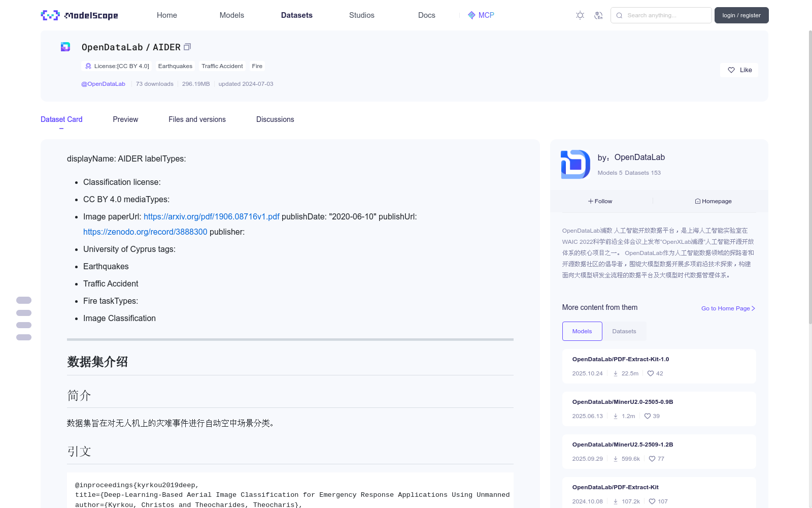
Task: Click the License CC BY 4.0 tag
Action: tap(117, 66)
